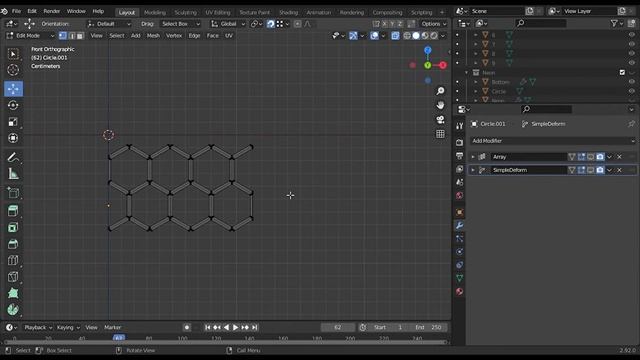Open the Drag Select Box dropdown
Screen dimensions: 640x360
tap(180, 24)
